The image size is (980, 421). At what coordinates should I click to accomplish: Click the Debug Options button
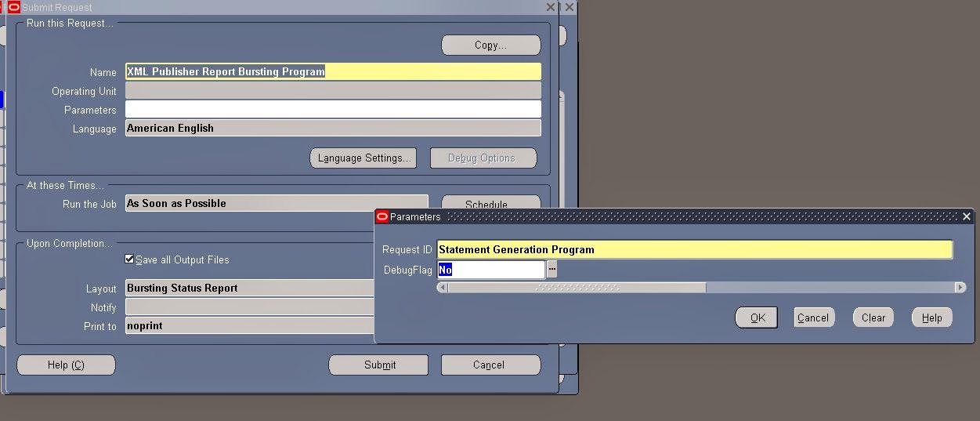(x=482, y=158)
